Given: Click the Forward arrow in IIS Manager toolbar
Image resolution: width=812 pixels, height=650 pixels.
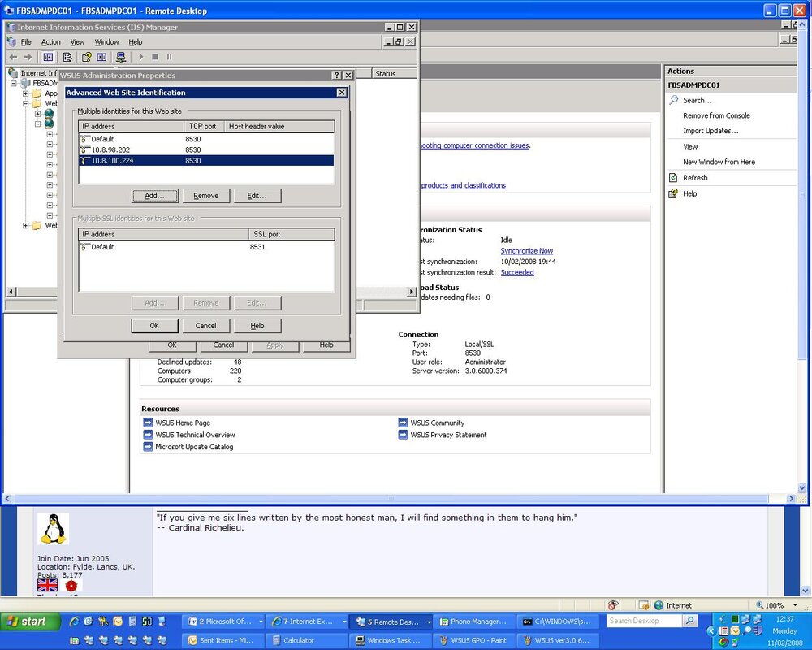Looking at the screenshot, I should [28, 57].
